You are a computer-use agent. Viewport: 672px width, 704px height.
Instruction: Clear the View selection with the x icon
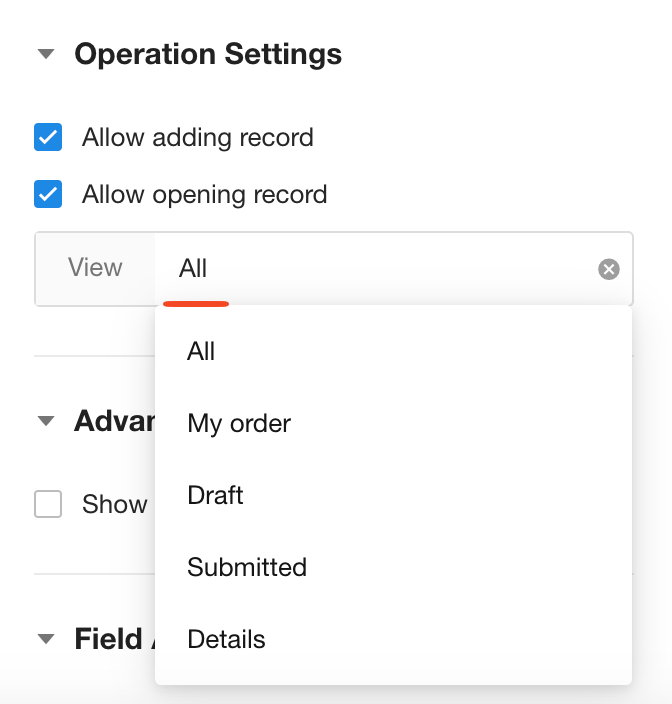(x=608, y=269)
